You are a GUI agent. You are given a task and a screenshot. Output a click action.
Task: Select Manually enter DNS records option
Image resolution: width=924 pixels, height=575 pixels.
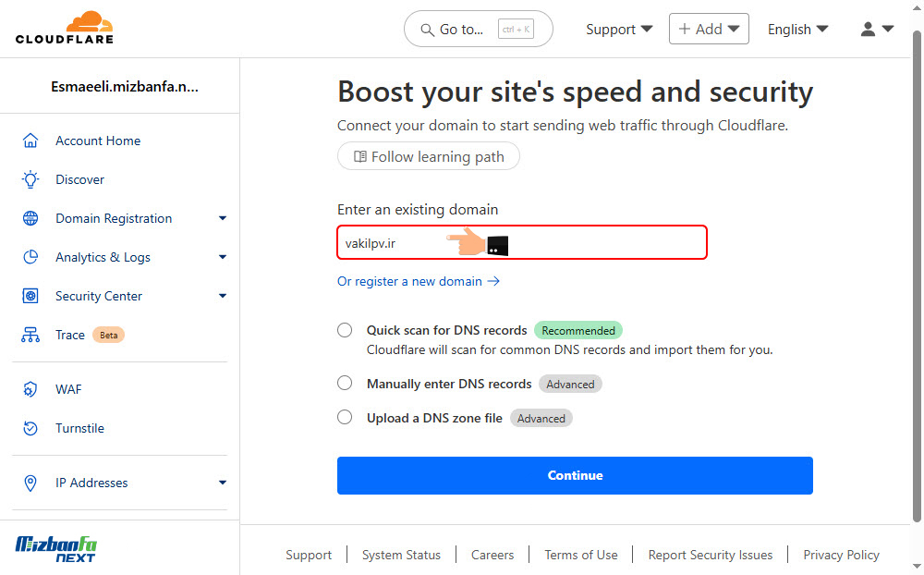345,384
